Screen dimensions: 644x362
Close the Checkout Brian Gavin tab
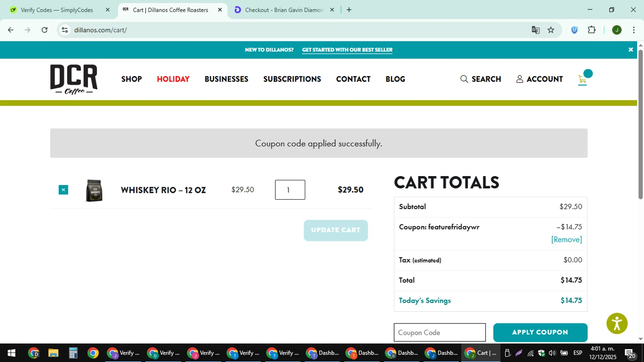(x=332, y=10)
